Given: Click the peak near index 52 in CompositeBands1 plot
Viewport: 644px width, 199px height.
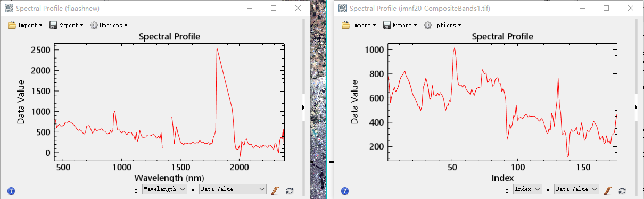Looking at the screenshot, I should pos(454,48).
